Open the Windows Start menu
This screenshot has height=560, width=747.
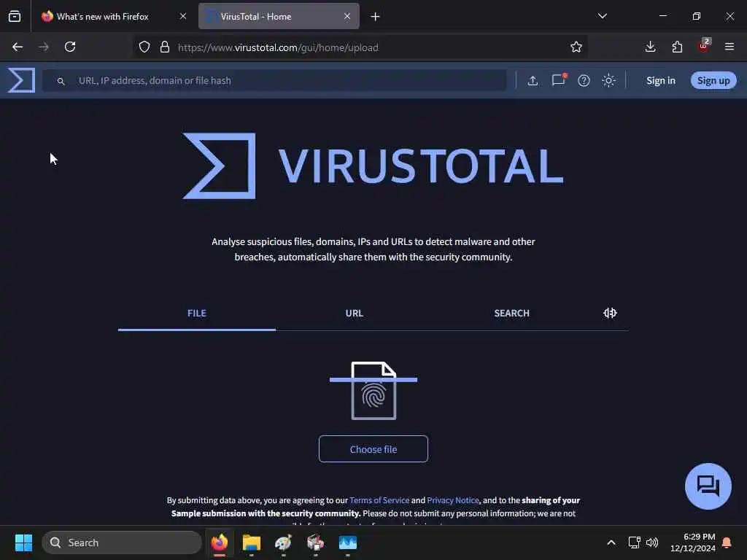click(23, 542)
